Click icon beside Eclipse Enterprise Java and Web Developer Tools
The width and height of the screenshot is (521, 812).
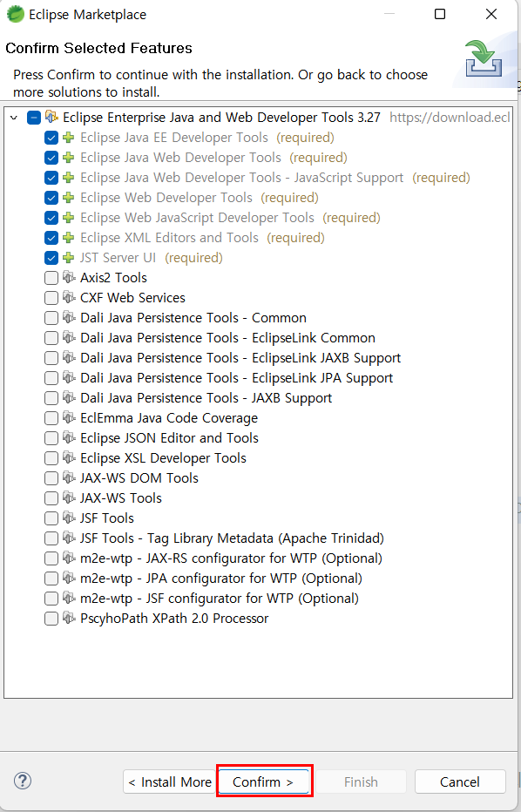point(51,117)
